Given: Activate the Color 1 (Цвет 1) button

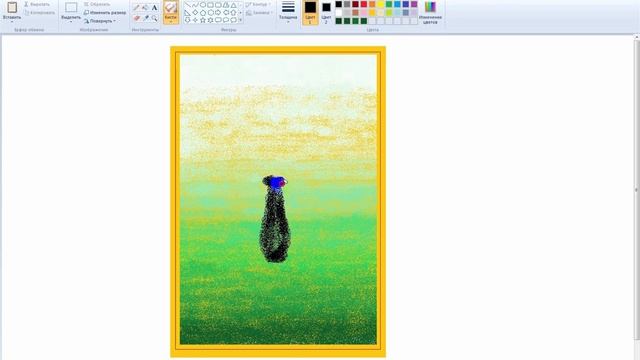Looking at the screenshot, I should click(x=310, y=12).
